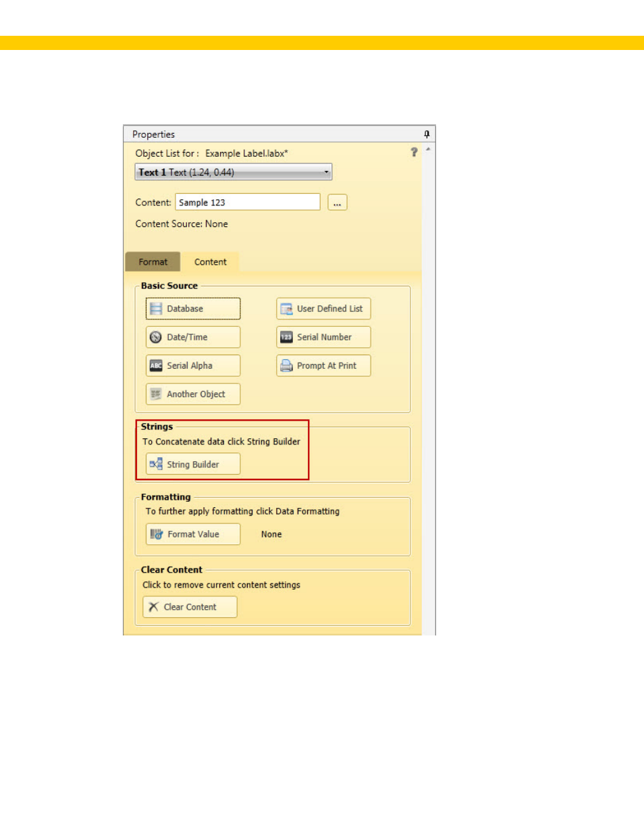
Task: Click the Format Value button
Action: pos(193,534)
